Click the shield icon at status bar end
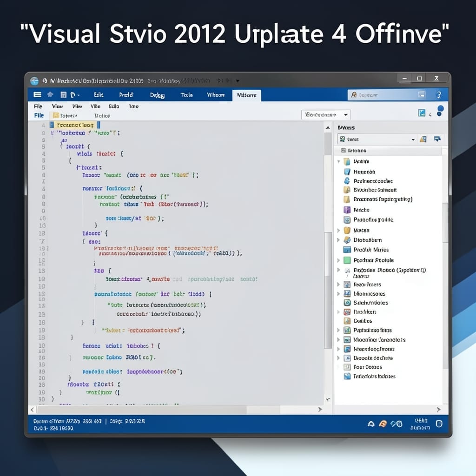 (x=439, y=424)
